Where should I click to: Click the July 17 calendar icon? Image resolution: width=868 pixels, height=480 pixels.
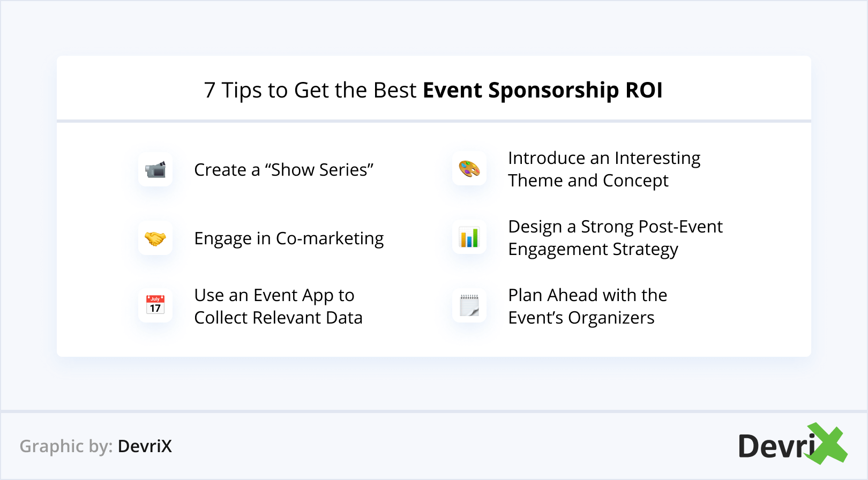coord(155,305)
